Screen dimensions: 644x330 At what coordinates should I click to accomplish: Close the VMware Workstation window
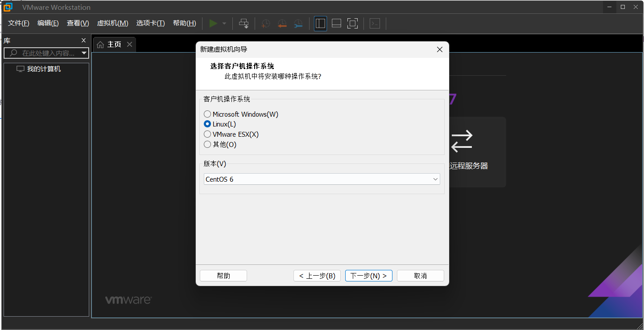pyautogui.click(x=636, y=7)
